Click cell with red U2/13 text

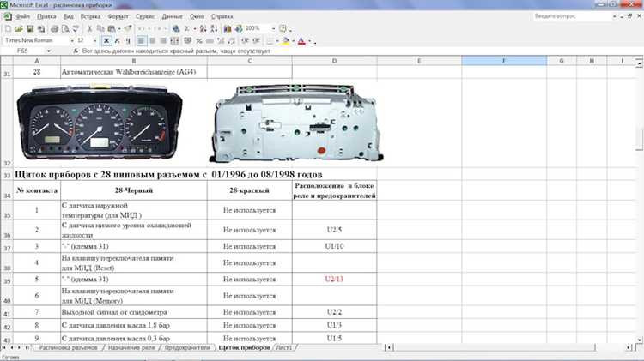(x=334, y=280)
